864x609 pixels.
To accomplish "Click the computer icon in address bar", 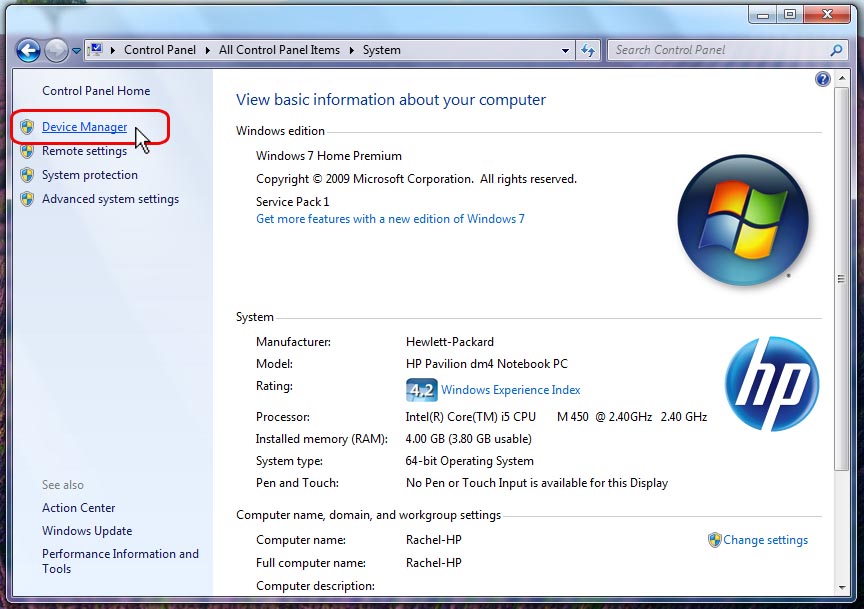I will coord(96,50).
